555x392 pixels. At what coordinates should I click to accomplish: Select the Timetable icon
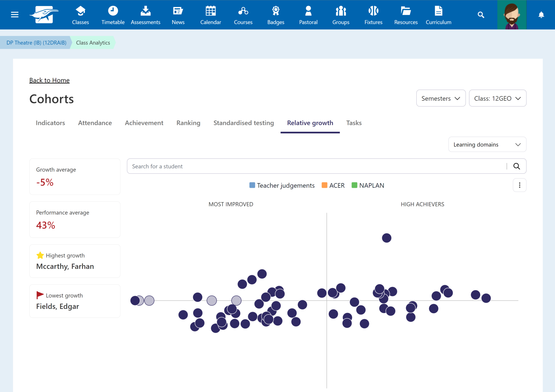pos(113,15)
